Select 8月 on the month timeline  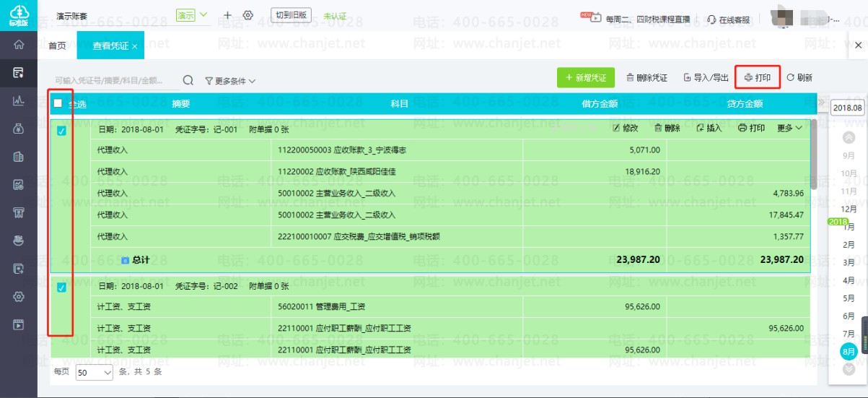(x=849, y=351)
